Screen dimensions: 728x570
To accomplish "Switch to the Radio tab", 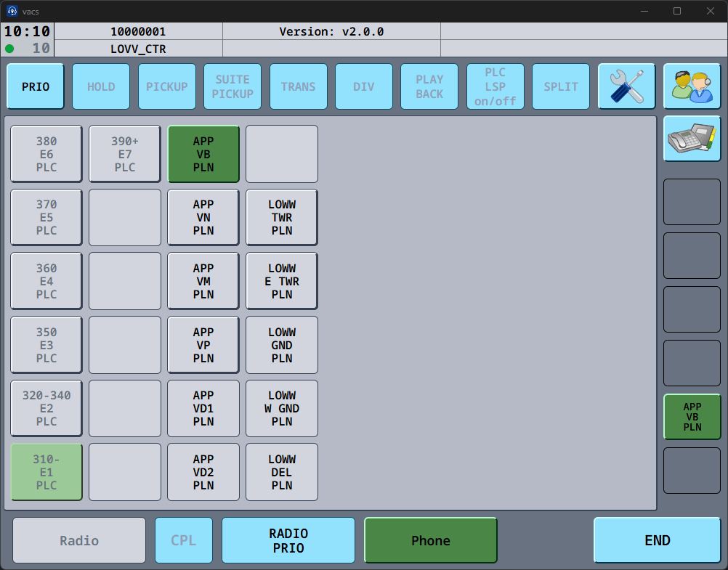I will click(x=79, y=540).
